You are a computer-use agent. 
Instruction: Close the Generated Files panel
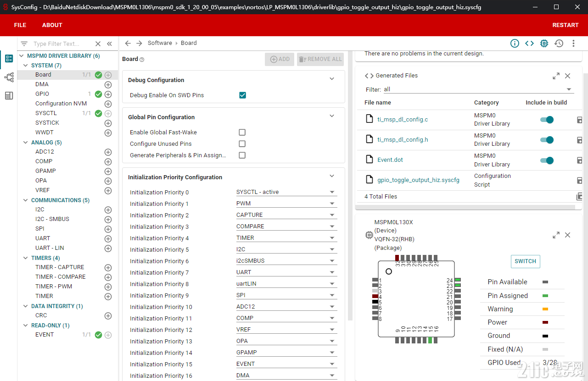pyautogui.click(x=568, y=76)
